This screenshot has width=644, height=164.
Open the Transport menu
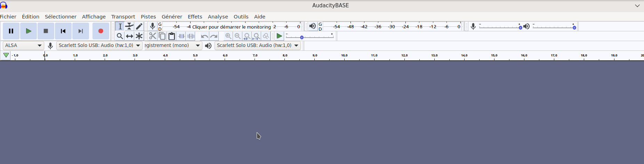[123, 17]
